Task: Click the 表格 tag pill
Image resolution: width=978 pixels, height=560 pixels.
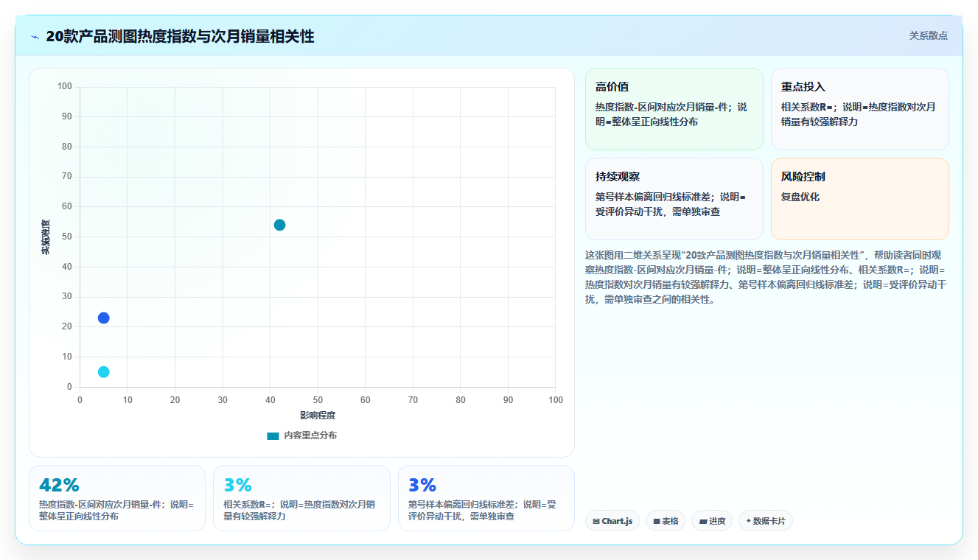Action: point(666,521)
